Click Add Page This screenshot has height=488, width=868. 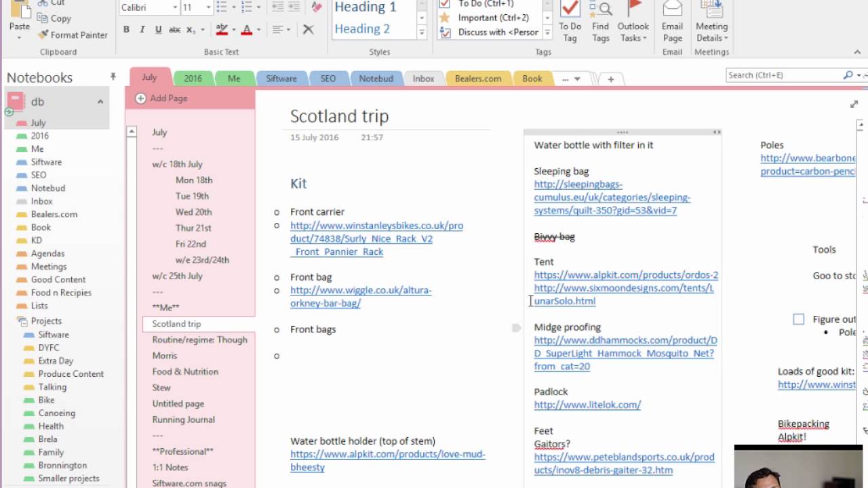coord(161,98)
